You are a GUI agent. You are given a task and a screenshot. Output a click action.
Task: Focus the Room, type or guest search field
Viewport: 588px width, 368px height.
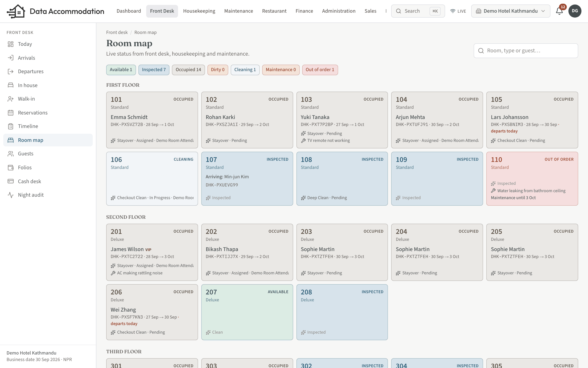point(526,51)
